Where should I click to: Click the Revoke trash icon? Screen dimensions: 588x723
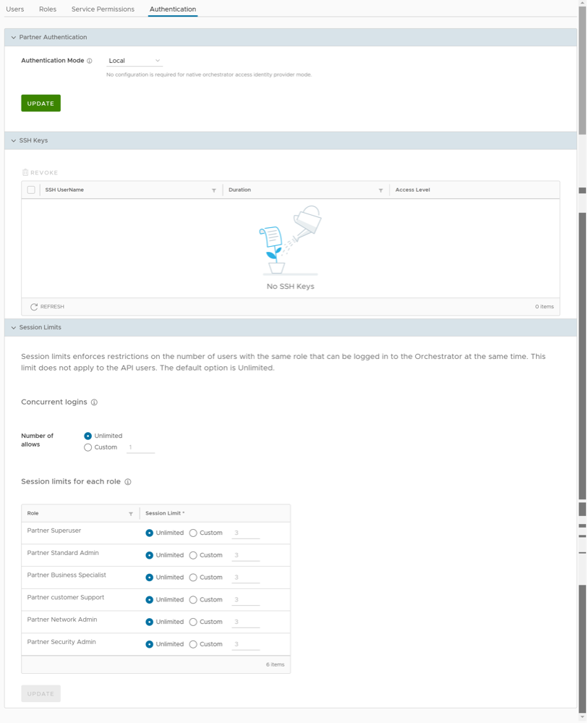[x=25, y=173]
